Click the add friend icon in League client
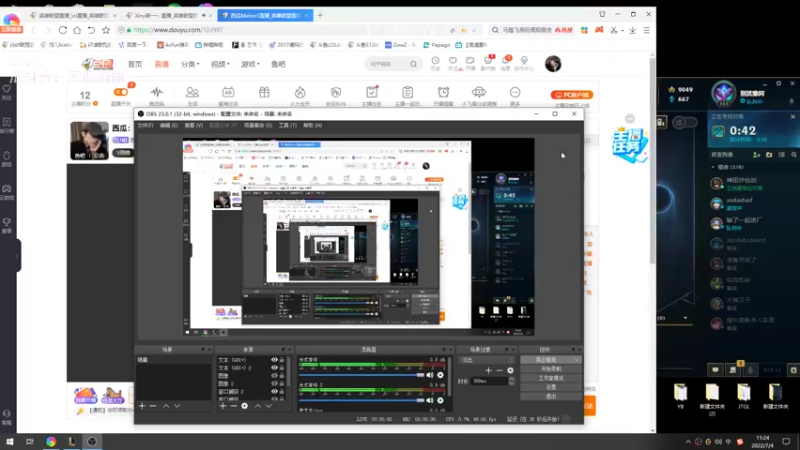Viewport: 800px width, 450px height. coord(757,155)
